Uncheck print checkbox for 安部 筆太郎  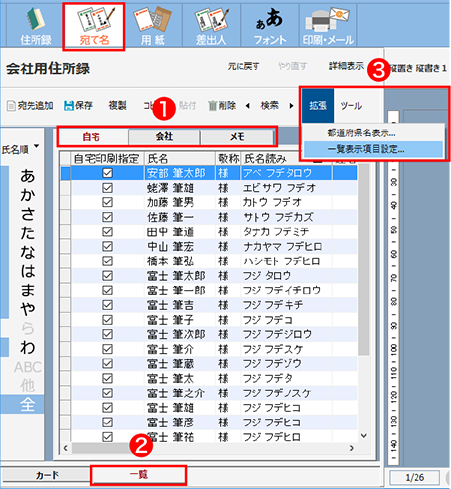tap(107, 173)
